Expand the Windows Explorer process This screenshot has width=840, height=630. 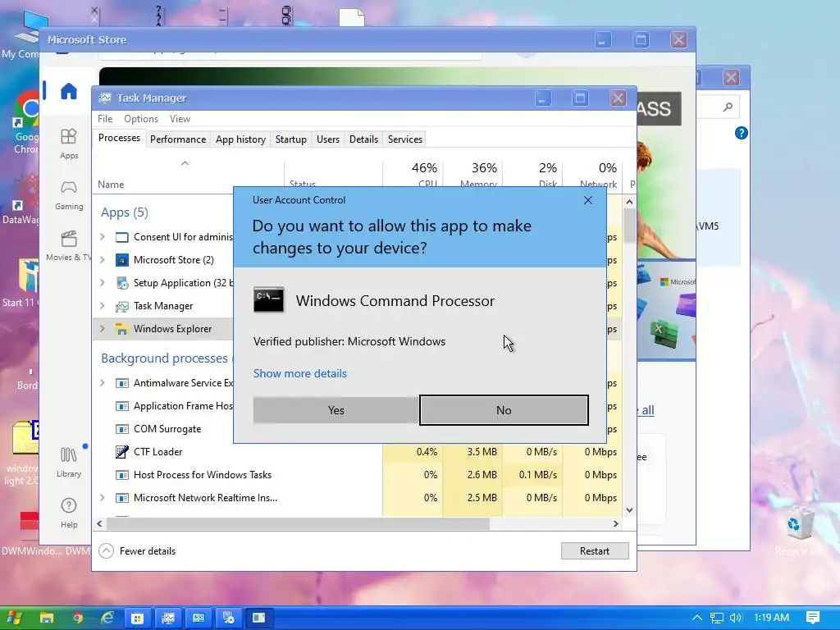(103, 329)
